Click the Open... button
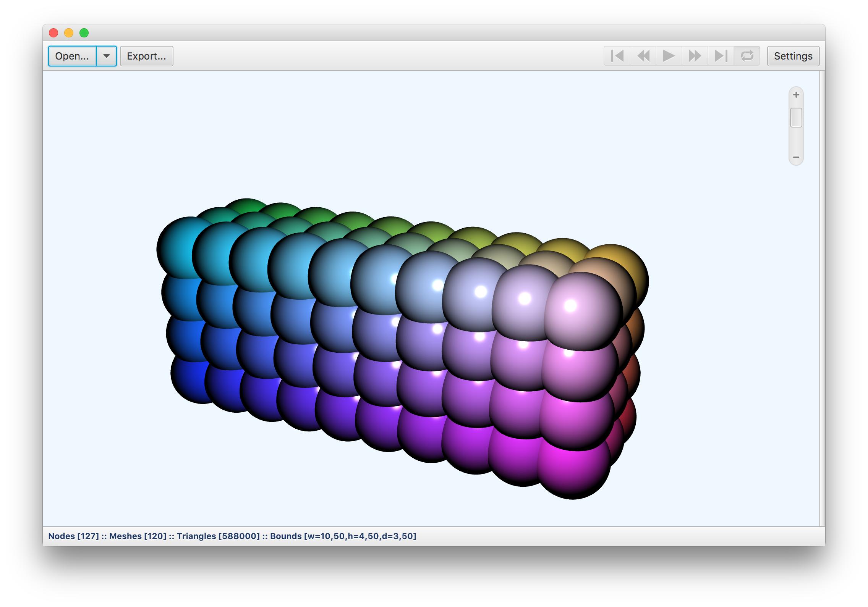This screenshot has height=607, width=868. coord(72,56)
